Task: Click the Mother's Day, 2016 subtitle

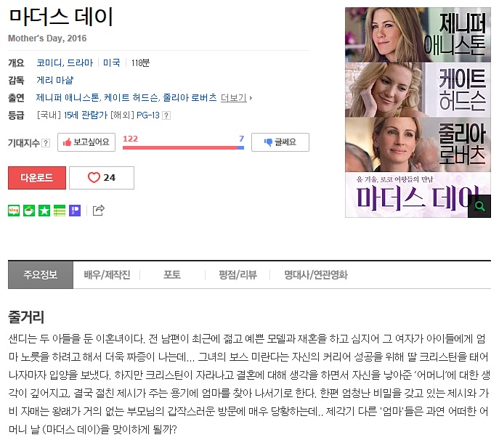Action: (x=47, y=38)
